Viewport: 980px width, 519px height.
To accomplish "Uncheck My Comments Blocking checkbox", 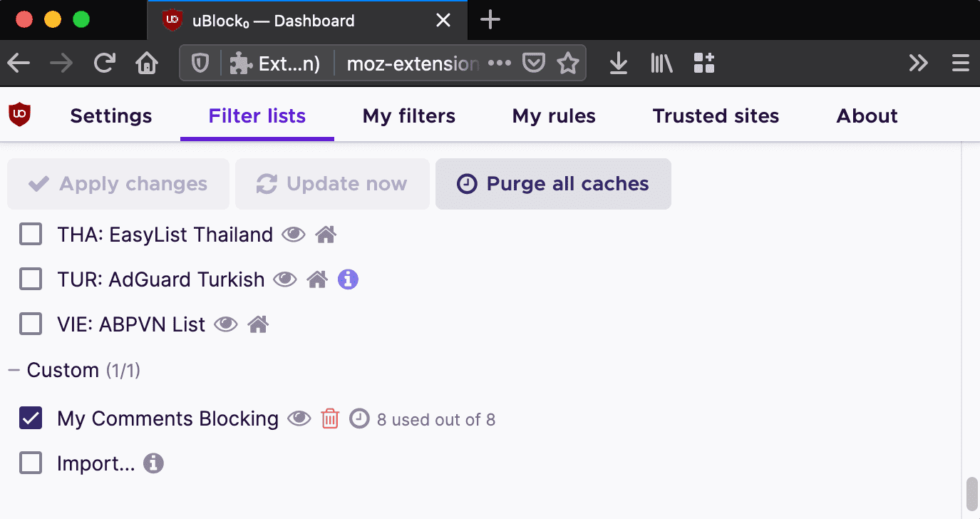I will pyautogui.click(x=31, y=418).
